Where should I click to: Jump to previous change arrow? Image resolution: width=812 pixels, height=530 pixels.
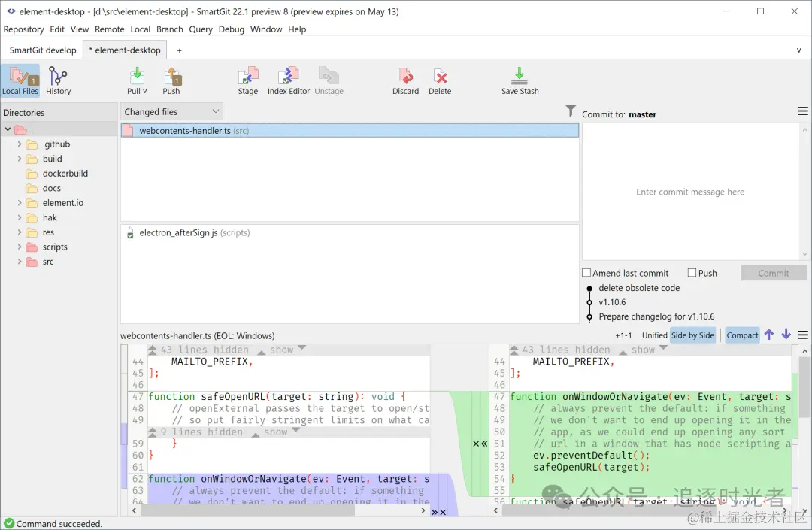(769, 335)
